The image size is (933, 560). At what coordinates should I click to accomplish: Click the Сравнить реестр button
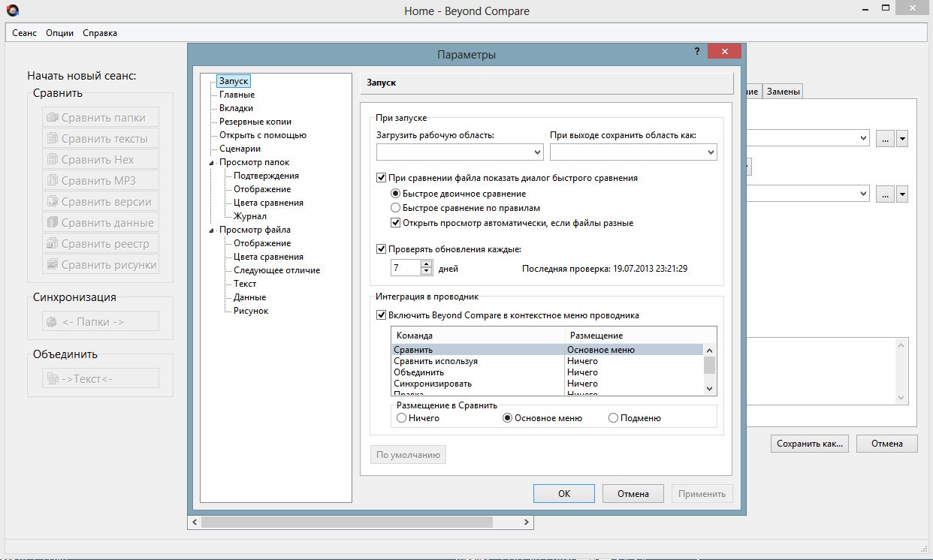click(x=101, y=243)
